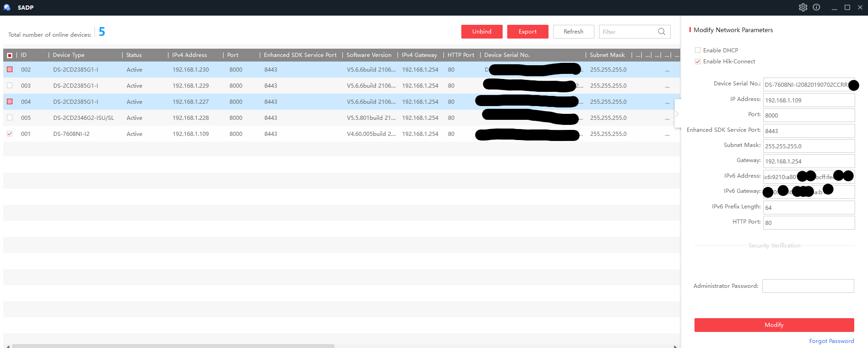The height and width of the screenshot is (348, 868).
Task: Toggle the select-all checkbox in header
Action: coord(10,55)
